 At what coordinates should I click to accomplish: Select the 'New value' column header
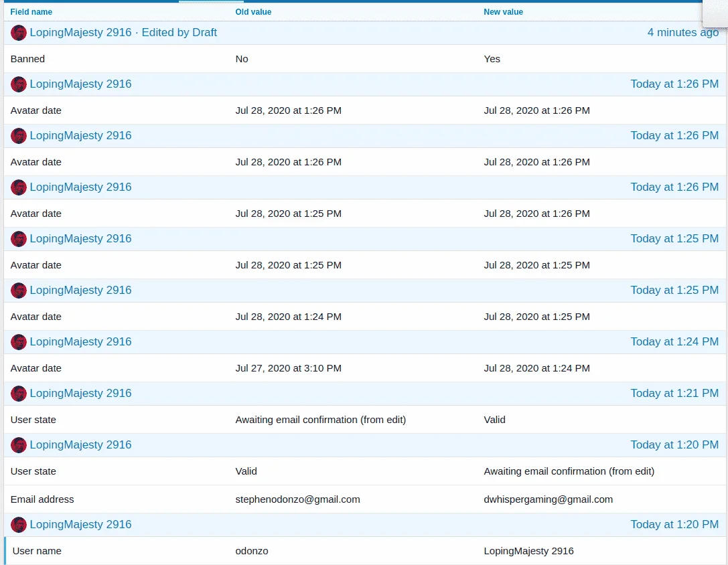503,11
